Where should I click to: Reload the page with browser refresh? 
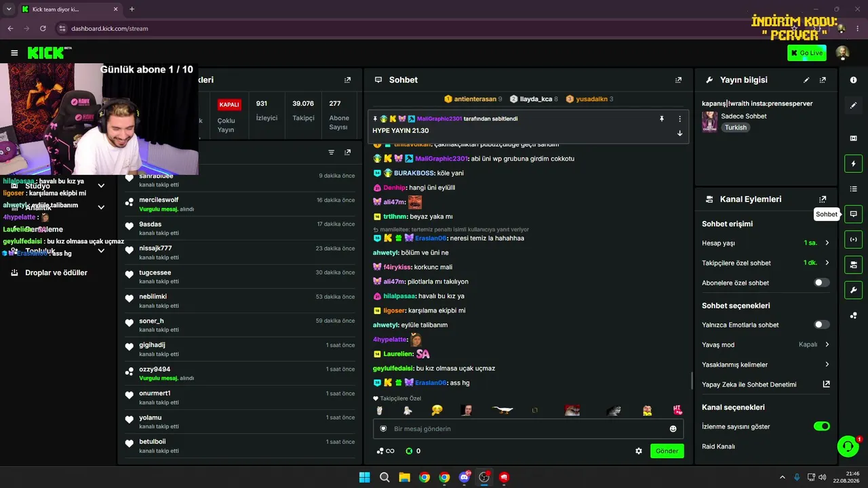tap(43, 28)
